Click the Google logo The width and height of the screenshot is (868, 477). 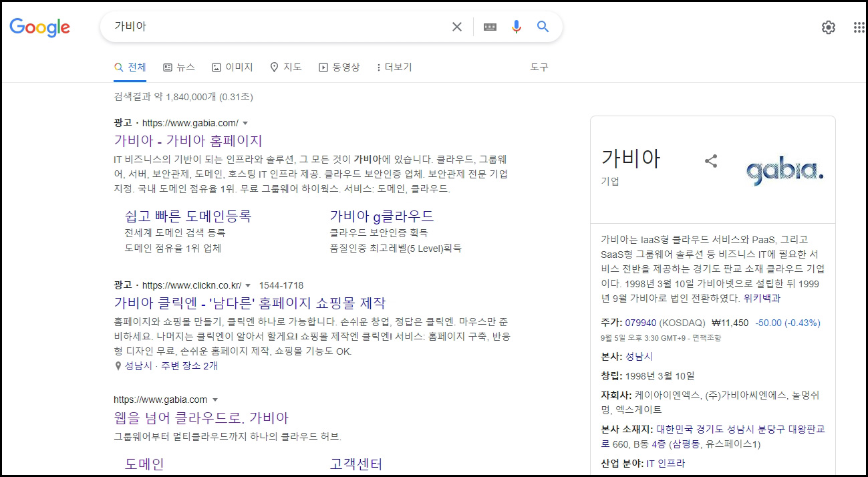point(39,27)
